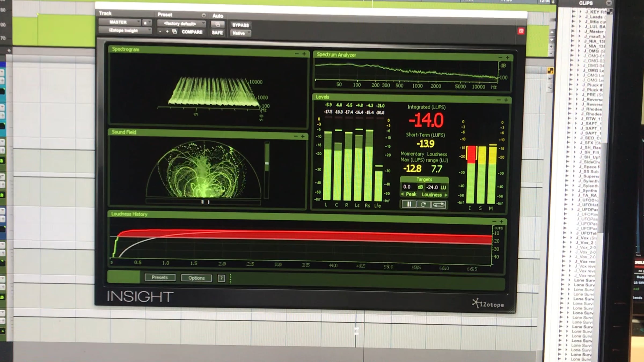Click the Short-Term LUFS -13.9 readout
Viewport: 644px width, 362px height.
click(x=425, y=144)
